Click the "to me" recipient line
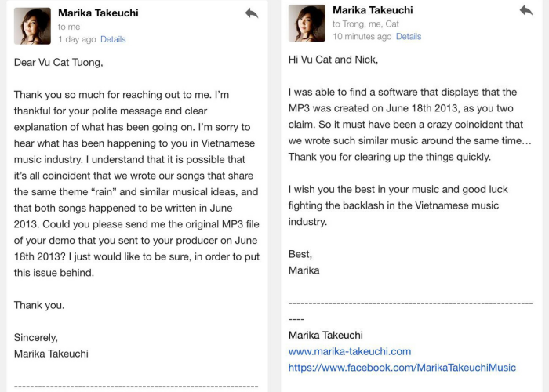 pyautogui.click(x=69, y=27)
